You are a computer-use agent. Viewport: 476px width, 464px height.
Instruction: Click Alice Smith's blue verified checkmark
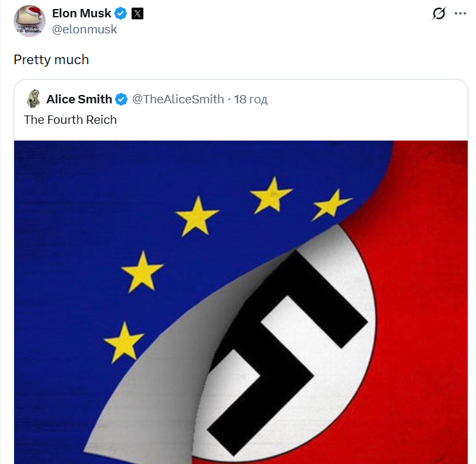[x=122, y=99]
